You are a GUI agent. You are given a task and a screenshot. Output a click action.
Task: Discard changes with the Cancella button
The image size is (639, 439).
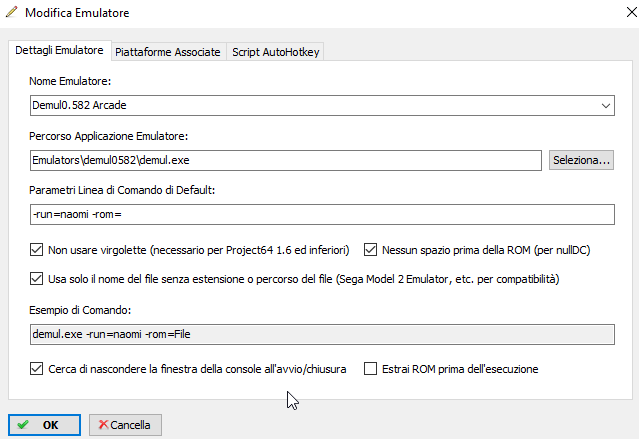tap(126, 425)
